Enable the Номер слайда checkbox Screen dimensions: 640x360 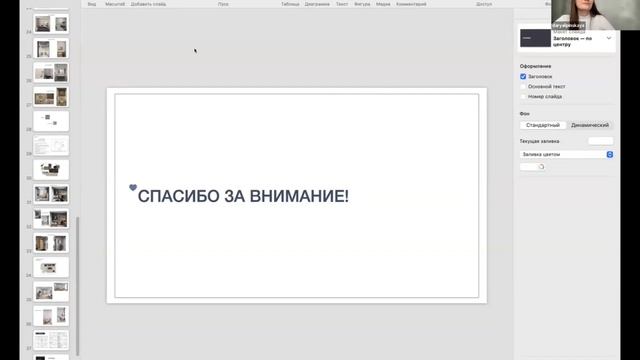(x=523, y=97)
